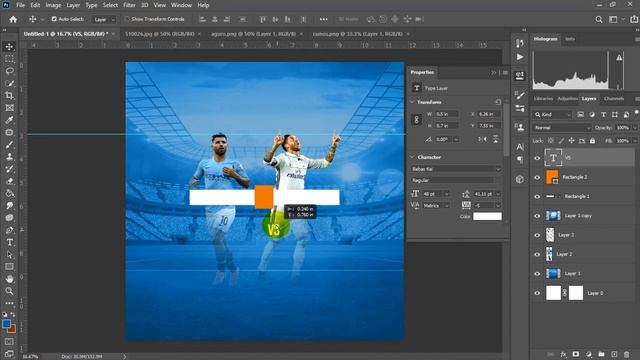Hide the Rectangle 2 layer
Screen dimensions: 640x360
point(537,178)
